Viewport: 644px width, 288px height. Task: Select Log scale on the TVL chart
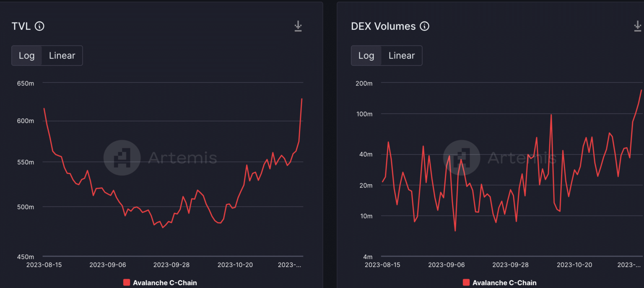point(27,56)
